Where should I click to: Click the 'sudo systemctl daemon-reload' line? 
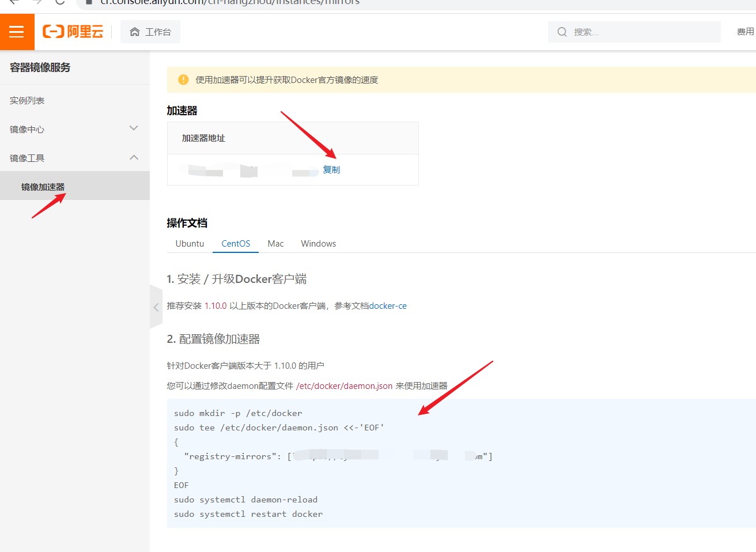click(x=245, y=500)
